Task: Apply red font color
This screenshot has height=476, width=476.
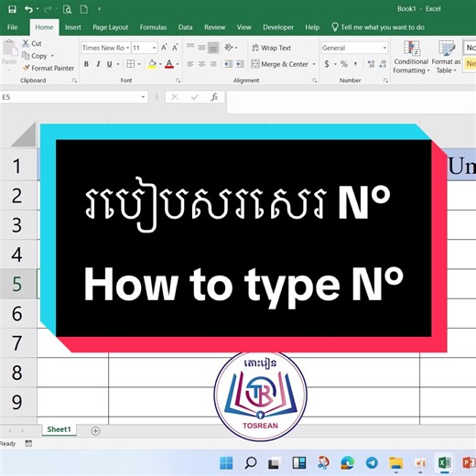Action: [169, 64]
